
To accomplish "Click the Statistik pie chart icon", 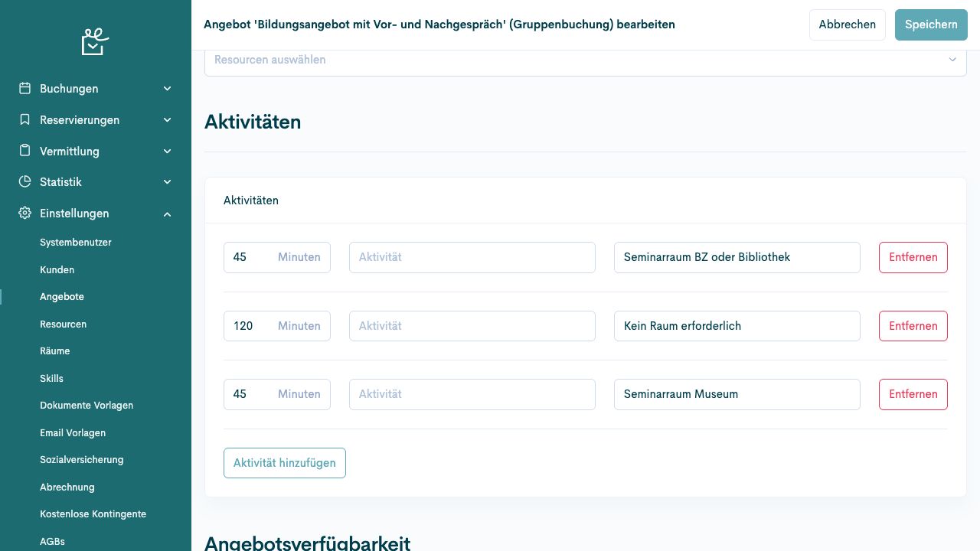I will pos(24,182).
